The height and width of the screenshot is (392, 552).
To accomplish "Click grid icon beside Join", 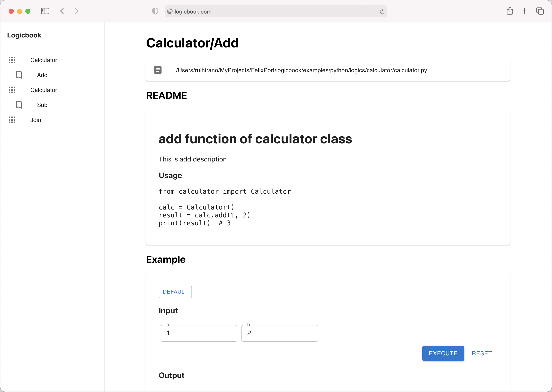I will click(x=12, y=120).
